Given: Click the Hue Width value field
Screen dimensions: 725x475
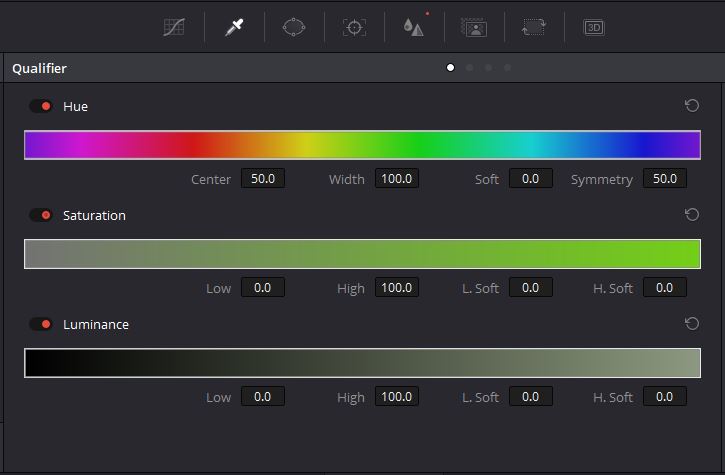Looking at the screenshot, I should coord(397,179).
